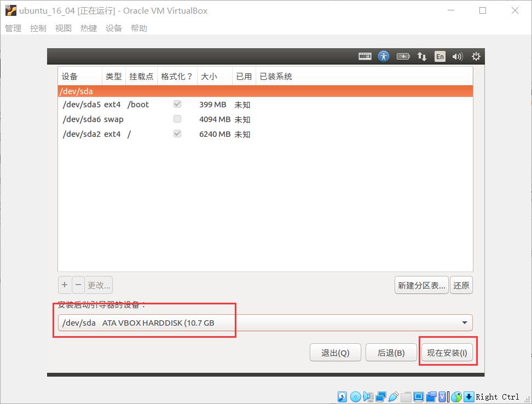Click the 现在安装(I) button
The width and height of the screenshot is (532, 404).
coord(447,353)
